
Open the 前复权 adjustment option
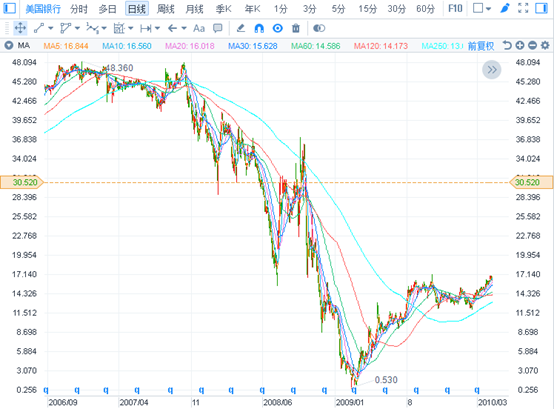481,46
